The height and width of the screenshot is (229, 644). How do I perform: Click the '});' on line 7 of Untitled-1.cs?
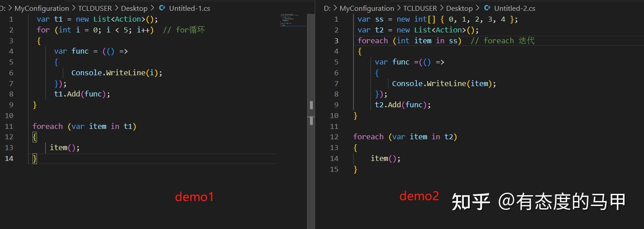(61, 83)
